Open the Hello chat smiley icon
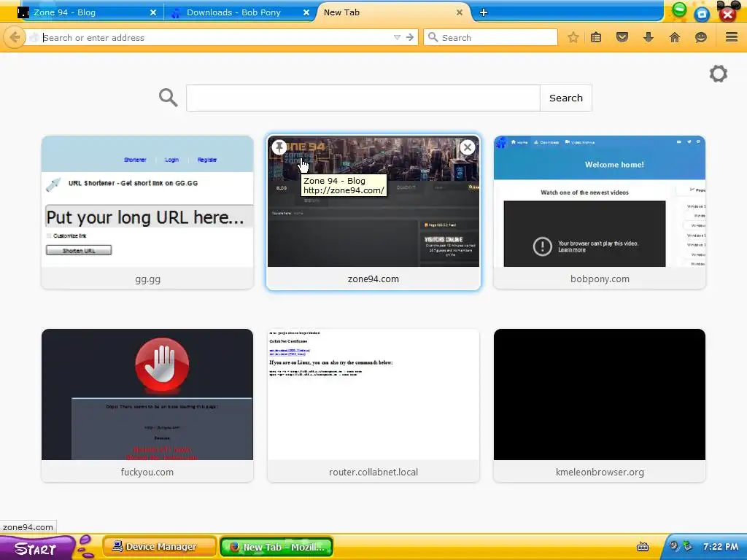 click(701, 37)
